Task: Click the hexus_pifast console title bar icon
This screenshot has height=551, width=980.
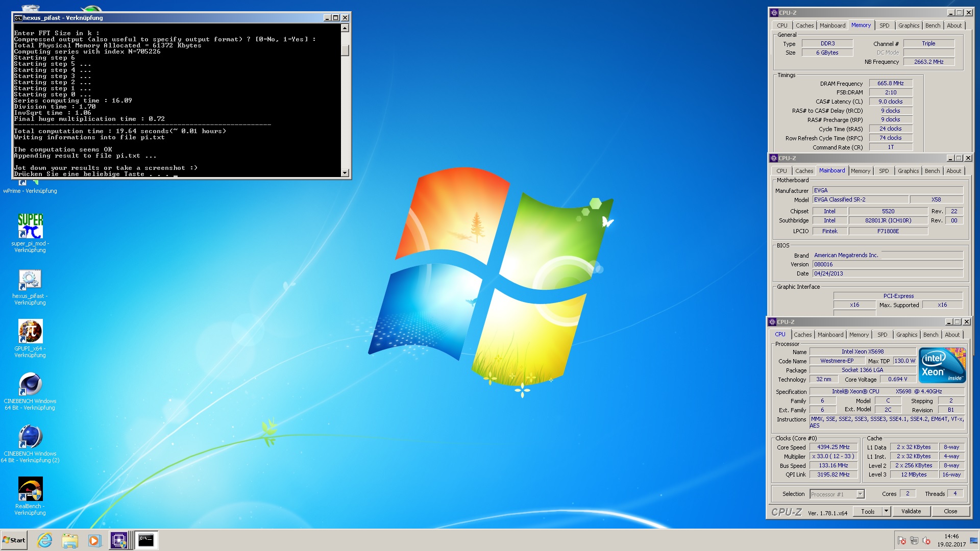Action: (x=18, y=18)
